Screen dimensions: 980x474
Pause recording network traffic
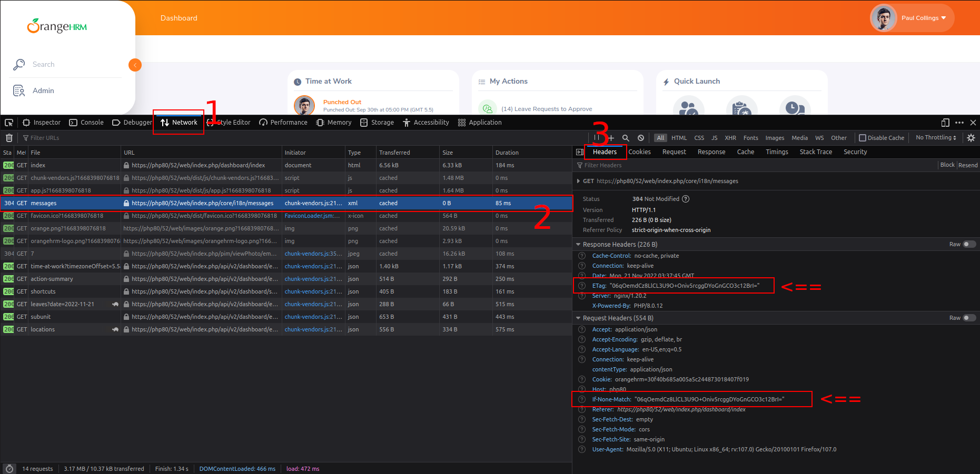point(597,137)
